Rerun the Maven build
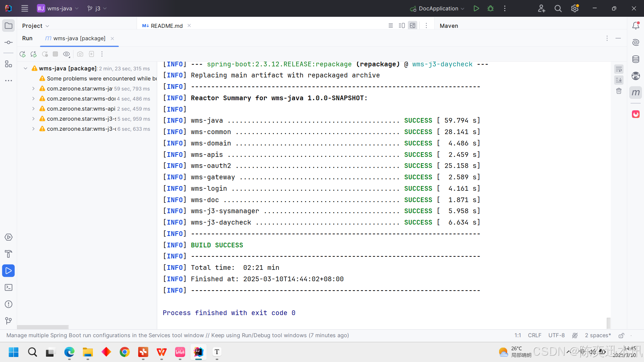644x362 pixels. tap(22, 54)
